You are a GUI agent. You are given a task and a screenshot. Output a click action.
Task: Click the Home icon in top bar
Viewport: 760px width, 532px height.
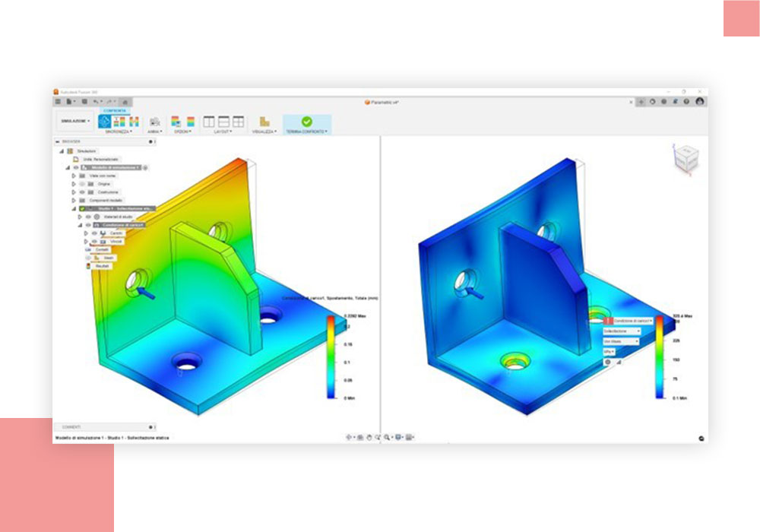click(125, 102)
